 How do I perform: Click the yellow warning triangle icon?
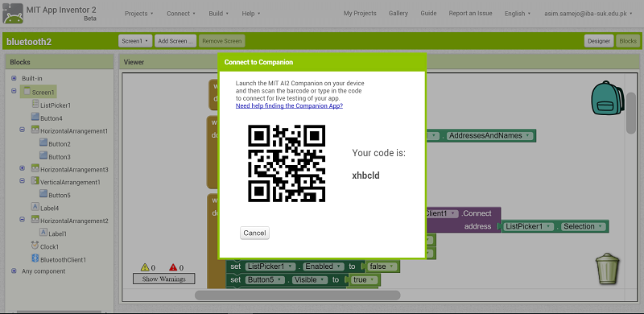click(145, 267)
